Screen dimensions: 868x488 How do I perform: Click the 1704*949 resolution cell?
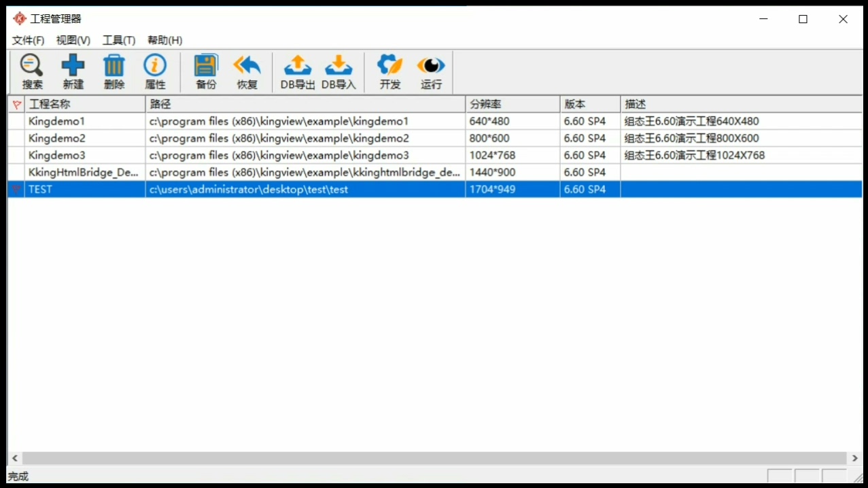(x=513, y=190)
